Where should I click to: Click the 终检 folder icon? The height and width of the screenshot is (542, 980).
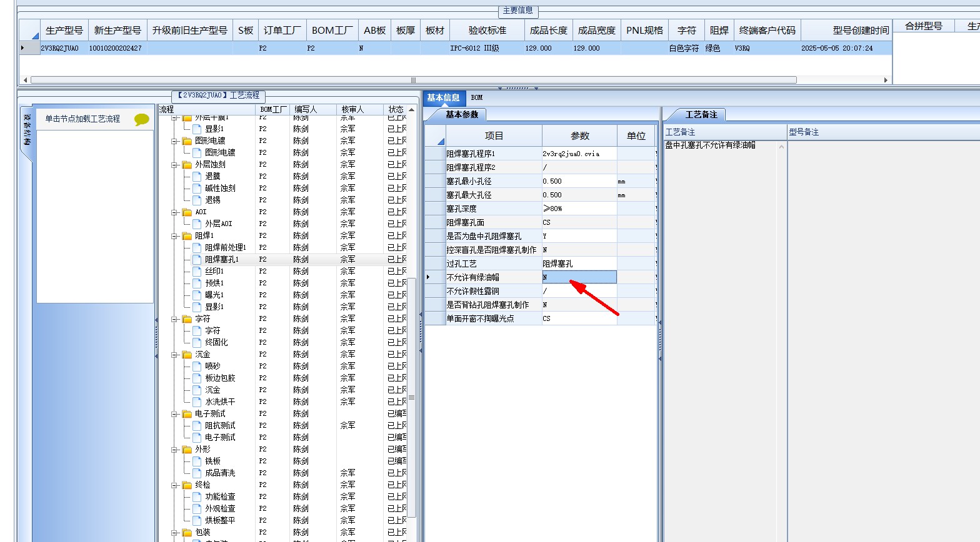pyautogui.click(x=187, y=485)
